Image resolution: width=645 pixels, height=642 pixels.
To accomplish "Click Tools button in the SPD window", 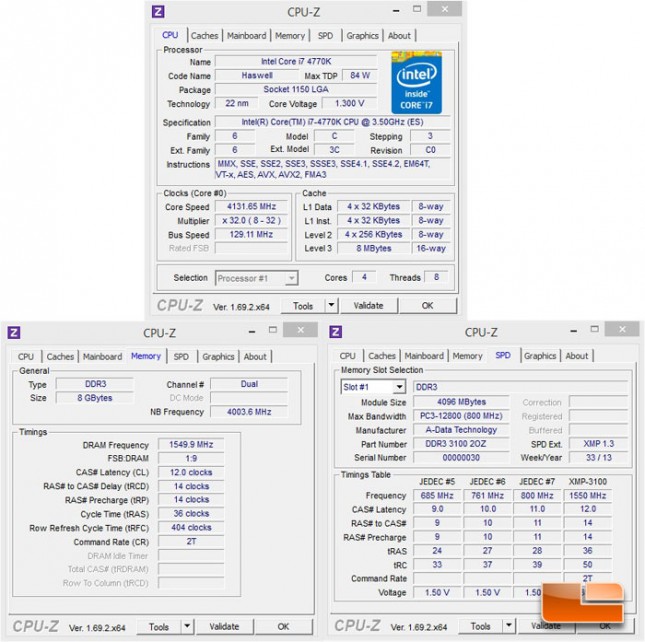I will (x=480, y=626).
